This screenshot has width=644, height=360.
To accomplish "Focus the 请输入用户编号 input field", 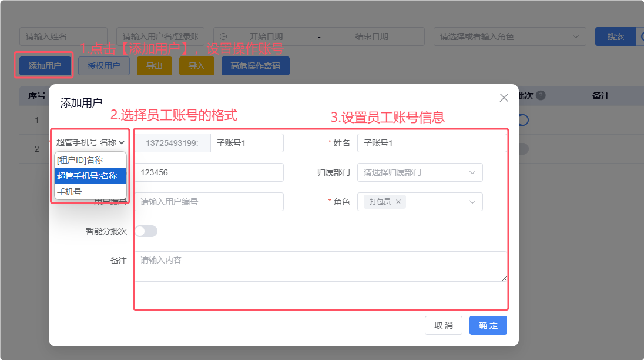I will point(209,202).
